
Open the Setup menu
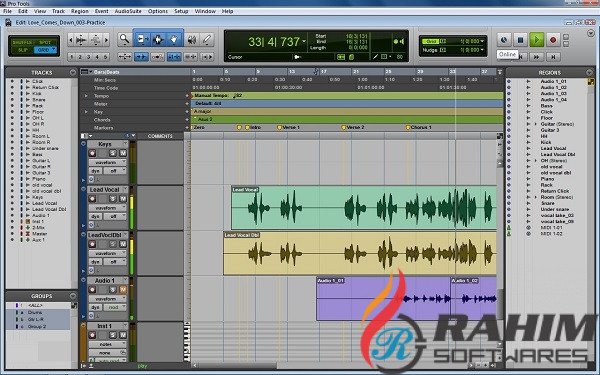(x=181, y=11)
